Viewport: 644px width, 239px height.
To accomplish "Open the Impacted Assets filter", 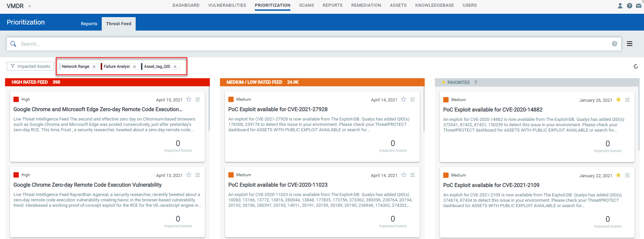I will (x=30, y=66).
